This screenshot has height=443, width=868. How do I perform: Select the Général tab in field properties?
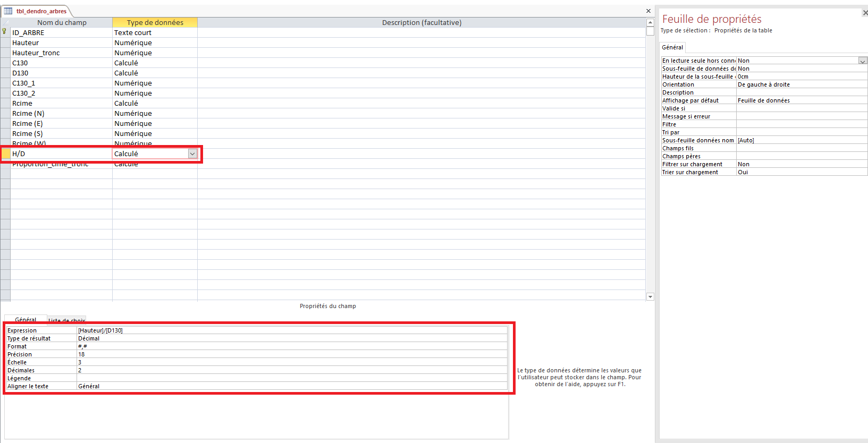click(26, 320)
